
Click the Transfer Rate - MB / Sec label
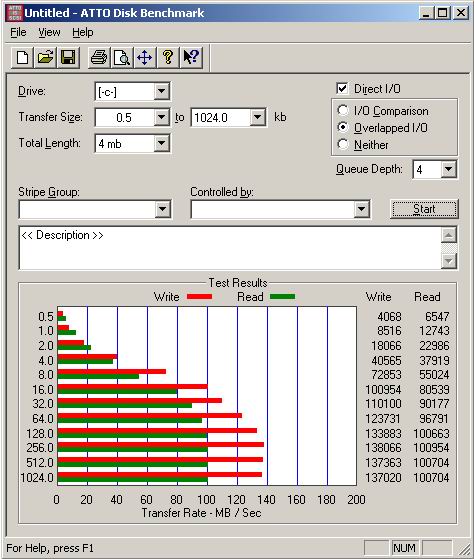[x=202, y=513]
